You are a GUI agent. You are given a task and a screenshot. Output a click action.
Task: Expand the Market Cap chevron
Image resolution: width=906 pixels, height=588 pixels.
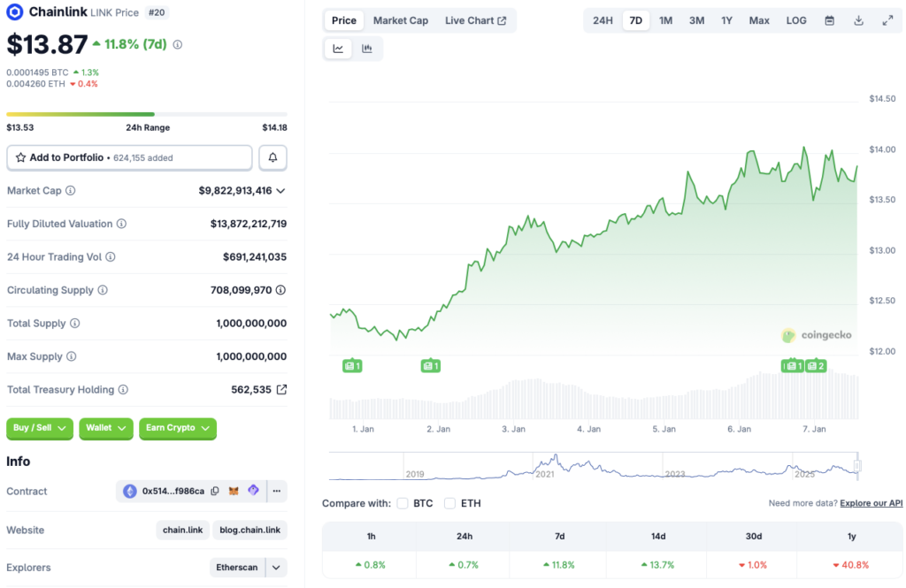point(281,191)
